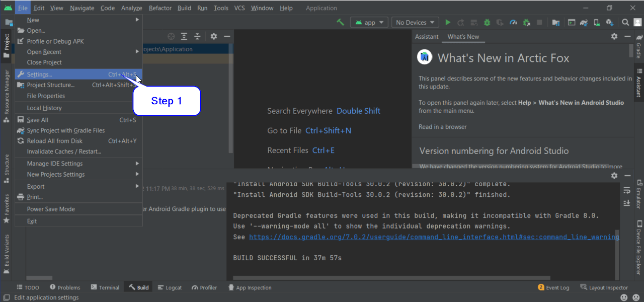Open the Event Log in the status bar

(553, 287)
